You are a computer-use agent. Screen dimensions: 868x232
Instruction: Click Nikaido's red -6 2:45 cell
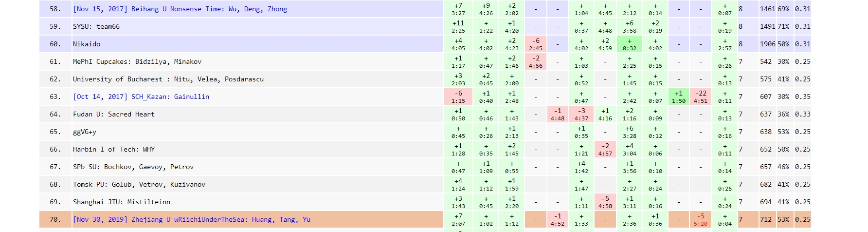coord(536,44)
